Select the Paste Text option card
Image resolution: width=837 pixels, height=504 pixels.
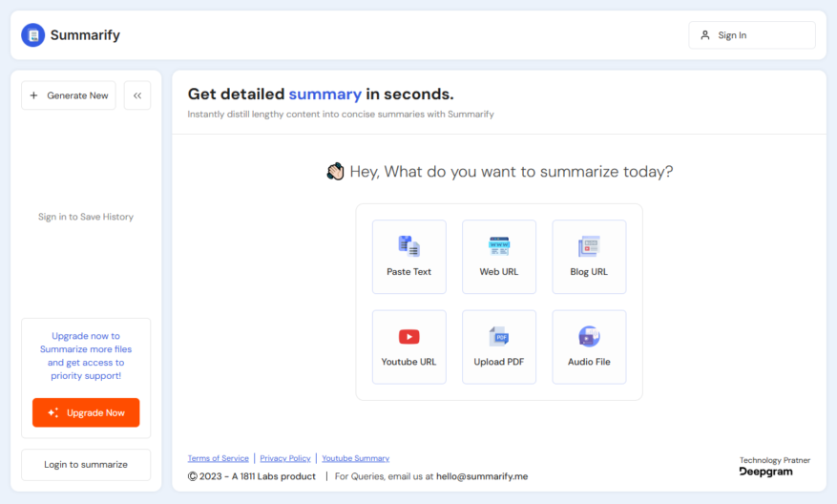tap(408, 257)
